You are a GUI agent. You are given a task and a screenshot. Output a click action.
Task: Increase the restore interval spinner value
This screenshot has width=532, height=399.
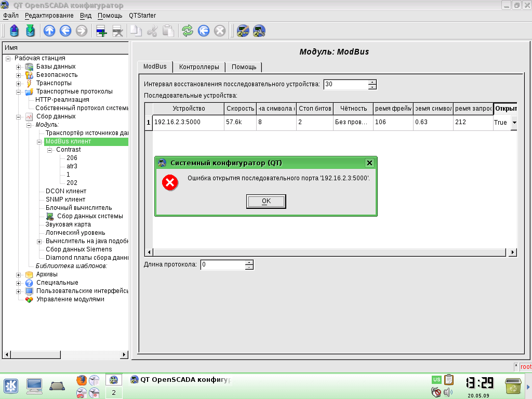(x=372, y=82)
